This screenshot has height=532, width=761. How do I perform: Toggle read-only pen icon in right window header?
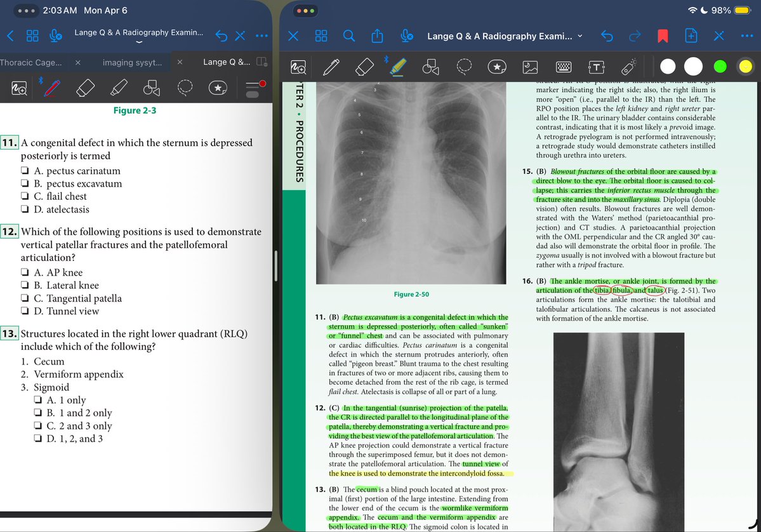pos(718,36)
